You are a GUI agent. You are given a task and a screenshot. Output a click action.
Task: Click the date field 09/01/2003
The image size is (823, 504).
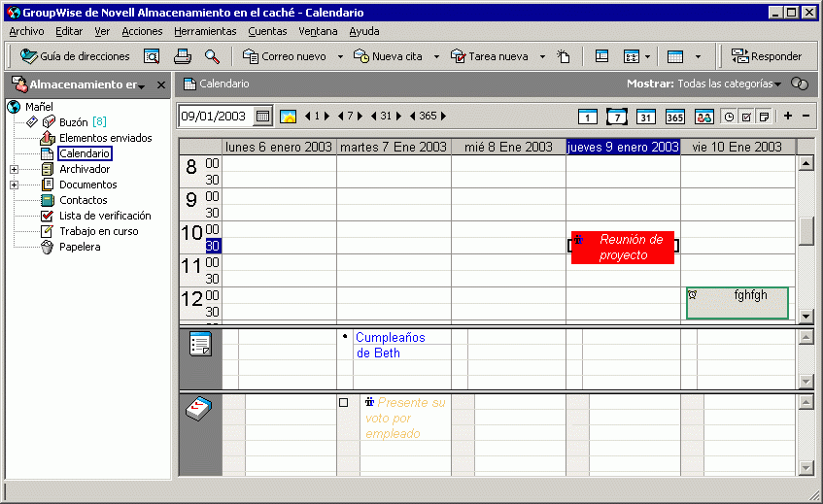(216, 117)
